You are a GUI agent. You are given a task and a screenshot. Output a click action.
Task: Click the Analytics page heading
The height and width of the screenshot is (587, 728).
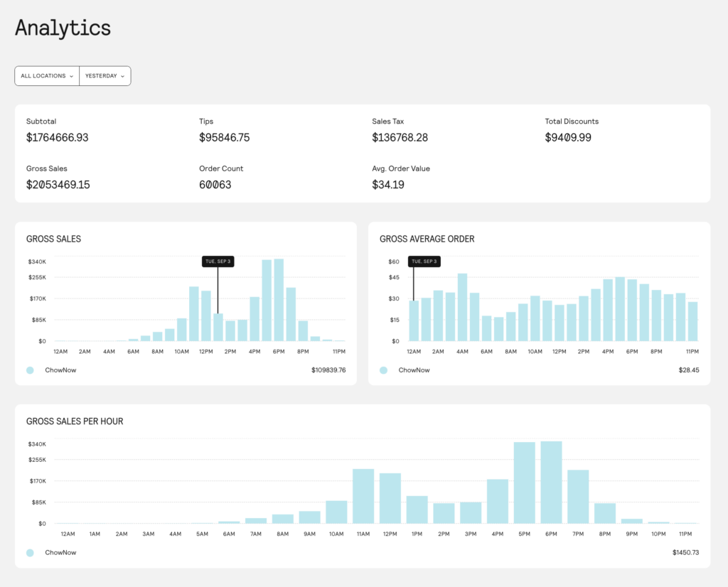click(63, 28)
